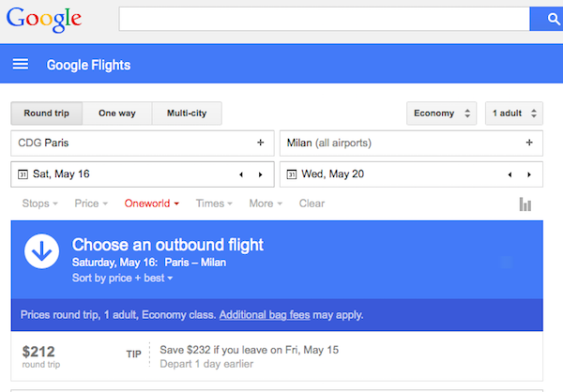Add another destination with plus icon
The image size is (563, 392).
coord(529,143)
